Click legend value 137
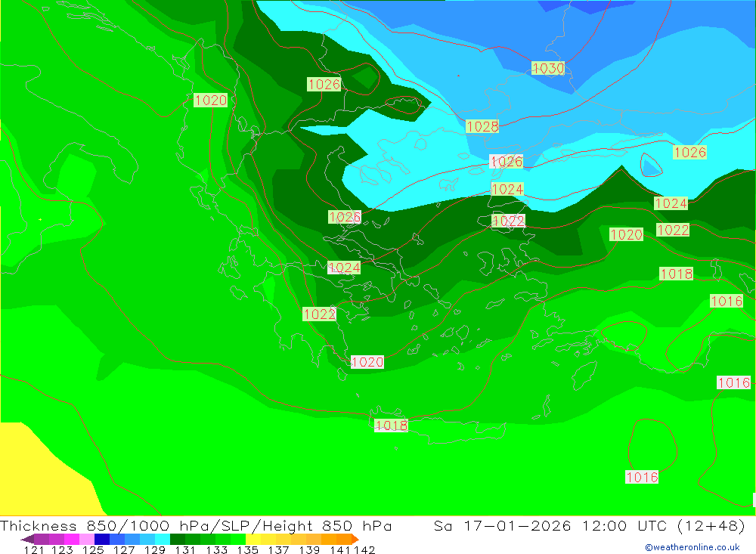The height and width of the screenshot is (554, 756). 278,549
